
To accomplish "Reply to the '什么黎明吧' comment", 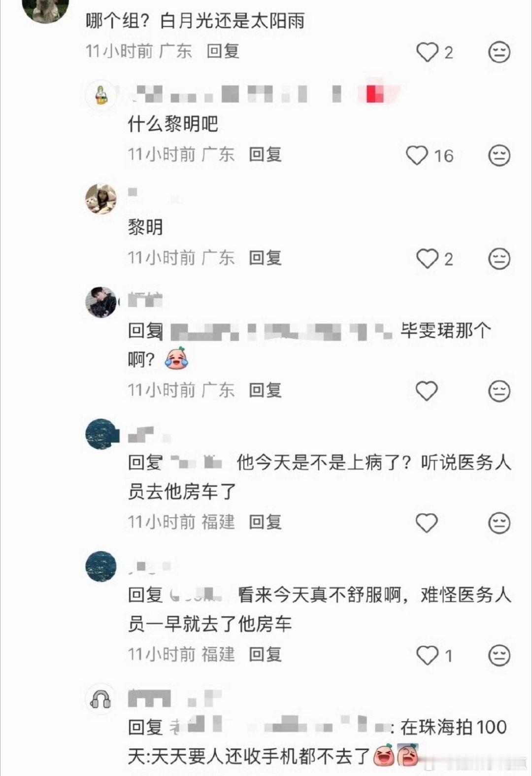I will [x=266, y=155].
